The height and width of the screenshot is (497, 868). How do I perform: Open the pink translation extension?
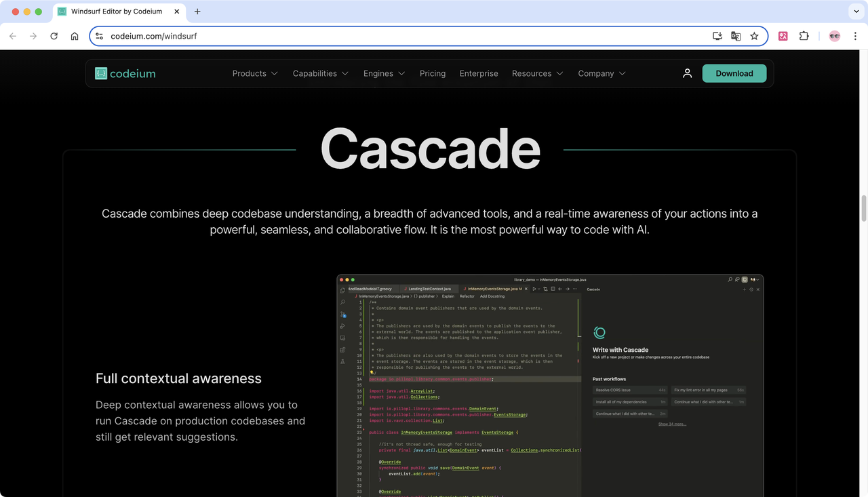[783, 36]
